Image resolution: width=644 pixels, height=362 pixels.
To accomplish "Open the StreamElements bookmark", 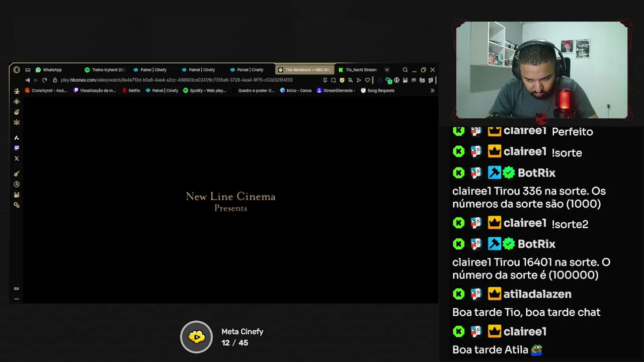I will pyautogui.click(x=336, y=90).
